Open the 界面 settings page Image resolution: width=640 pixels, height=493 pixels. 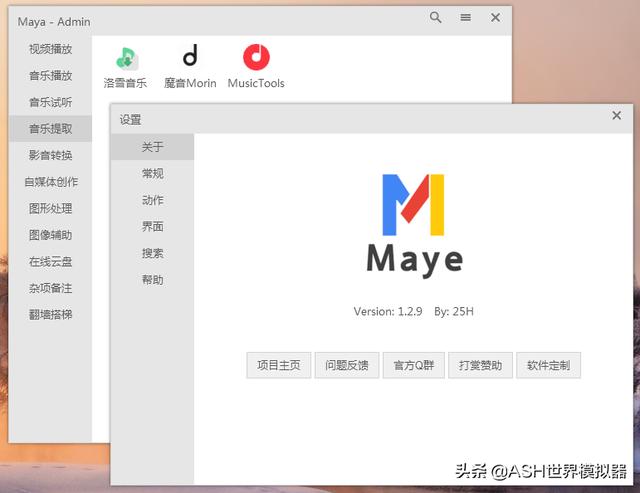(x=152, y=227)
